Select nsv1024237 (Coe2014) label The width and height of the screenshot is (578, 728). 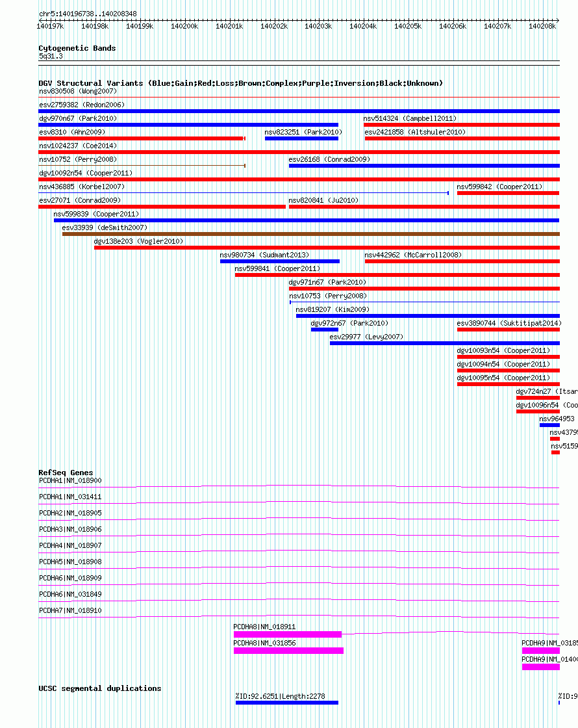(x=78, y=146)
